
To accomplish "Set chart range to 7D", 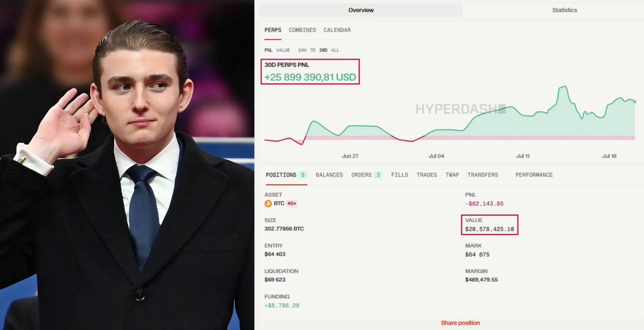I will coord(313,50).
